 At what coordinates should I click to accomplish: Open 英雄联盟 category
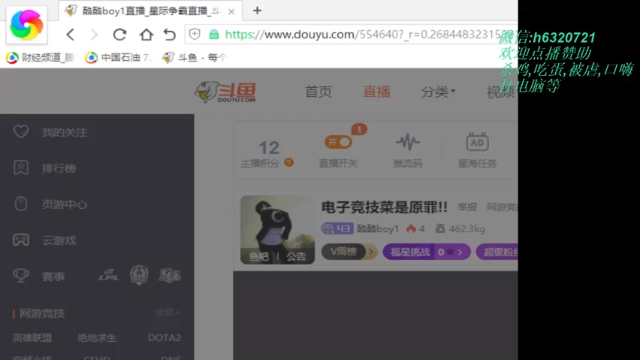click(32, 338)
